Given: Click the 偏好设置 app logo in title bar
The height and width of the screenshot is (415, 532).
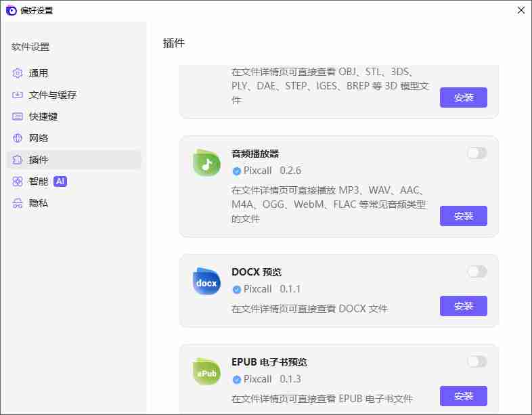Looking at the screenshot, I should 12,10.
